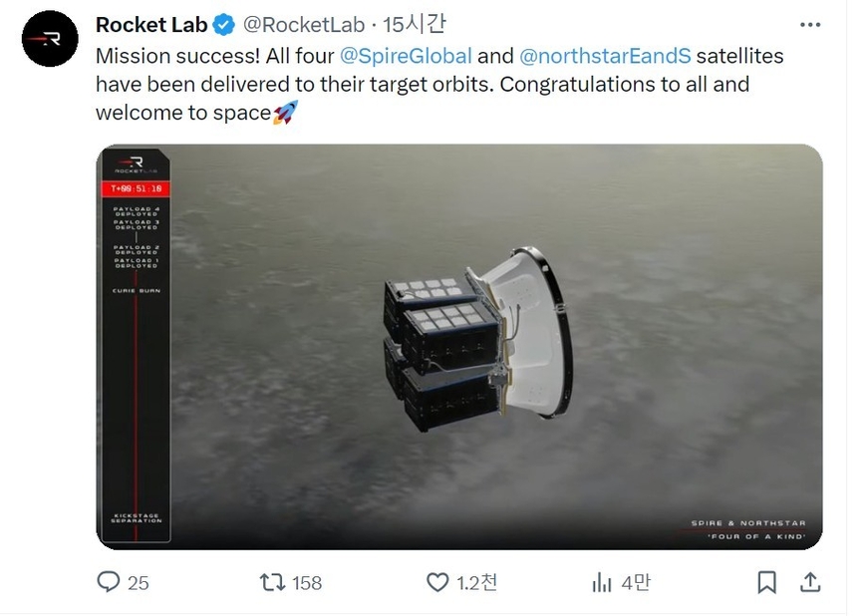Open the Rocket Lab profile avatar
This screenshot has height=616, width=867.
pyautogui.click(x=50, y=39)
